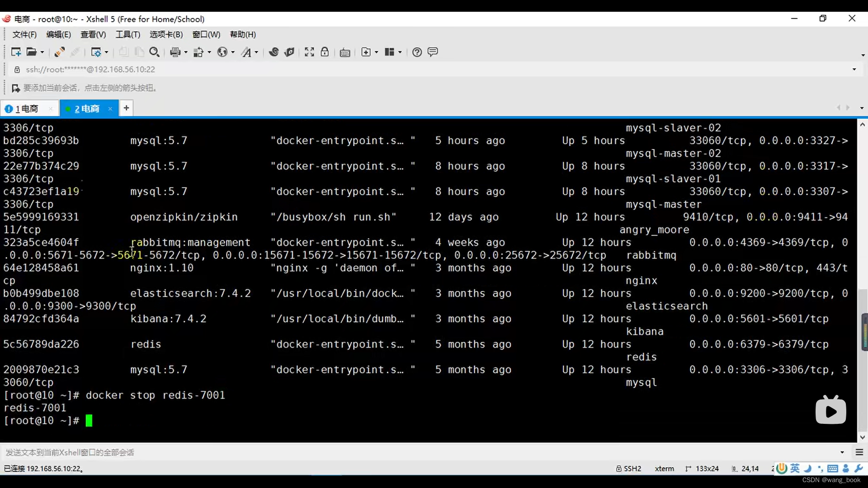Toggle full screen mode icon
Screen dimensions: 868x488
point(309,52)
